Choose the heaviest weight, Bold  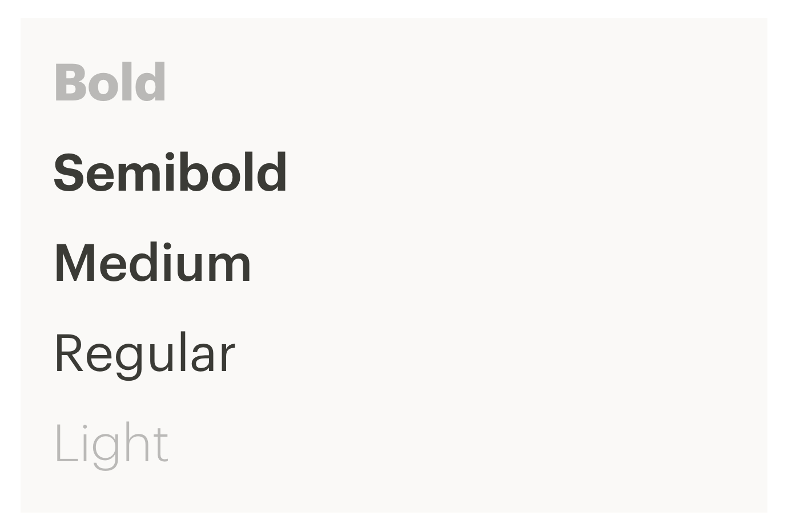[110, 82]
